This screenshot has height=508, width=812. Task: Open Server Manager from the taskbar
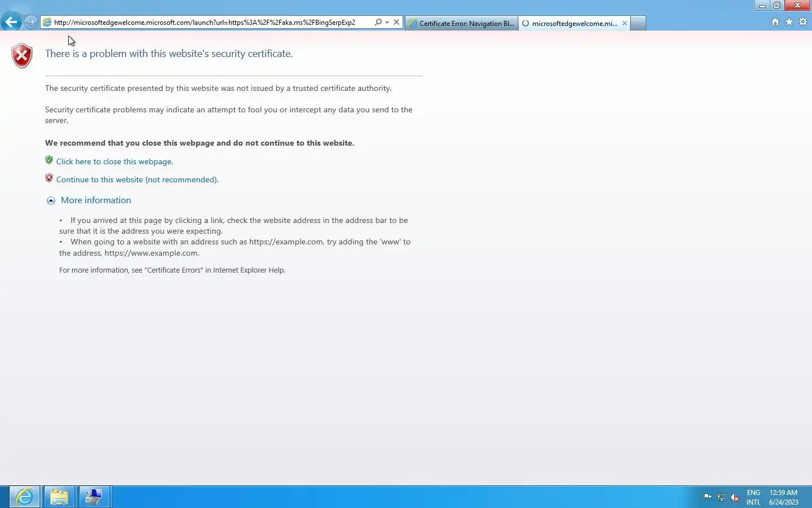94,497
